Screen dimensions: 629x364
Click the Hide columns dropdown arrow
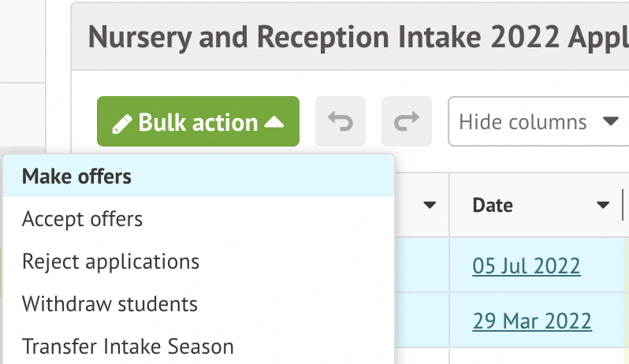coord(609,122)
